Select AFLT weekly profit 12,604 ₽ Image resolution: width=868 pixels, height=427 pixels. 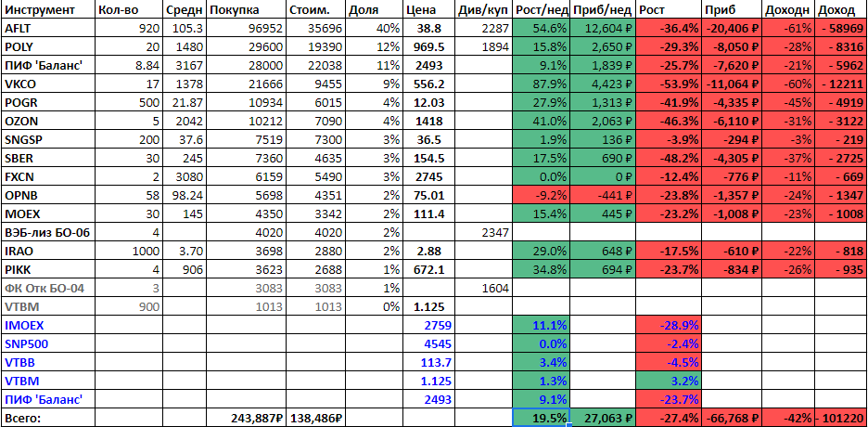(x=604, y=28)
